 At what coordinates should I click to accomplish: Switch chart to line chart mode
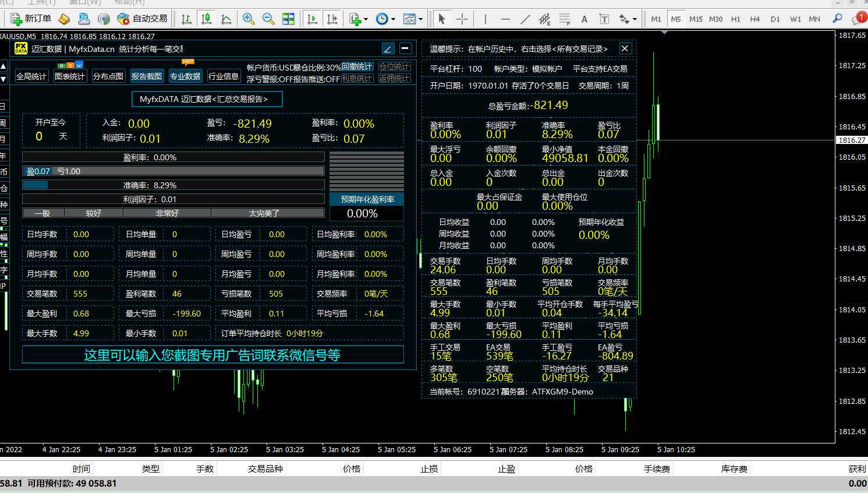(226, 19)
